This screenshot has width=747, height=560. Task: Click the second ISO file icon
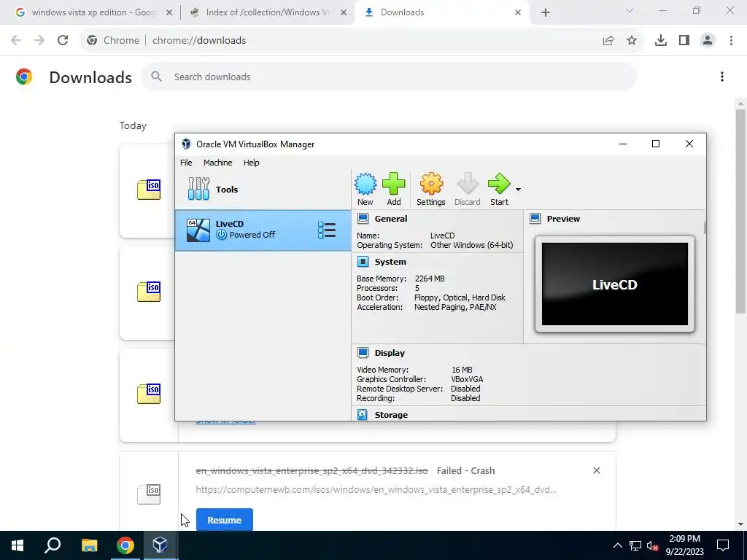point(149,292)
